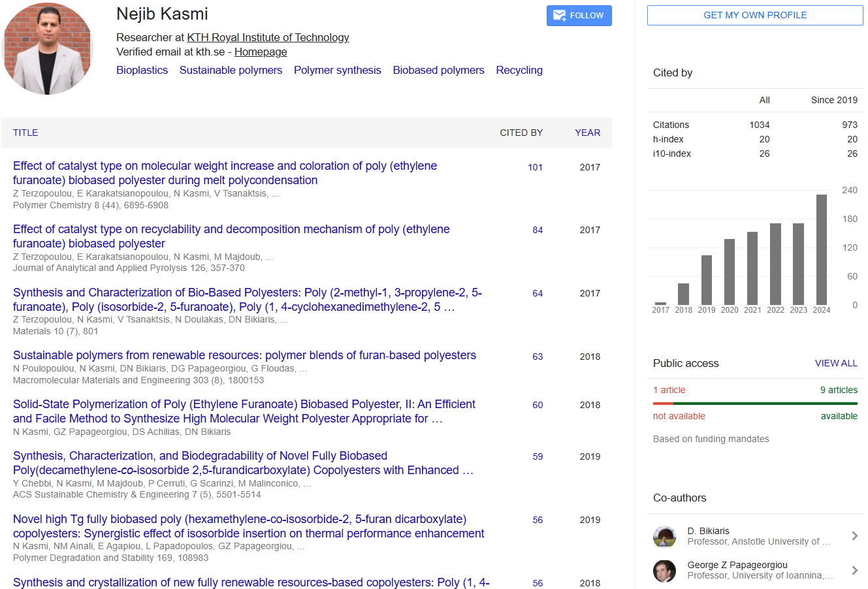Click View All public access link
This screenshot has width=868, height=589.
(x=835, y=363)
